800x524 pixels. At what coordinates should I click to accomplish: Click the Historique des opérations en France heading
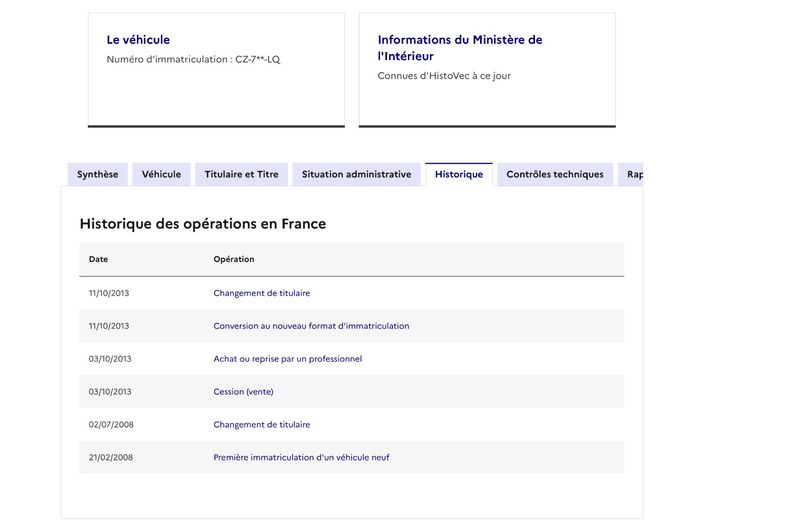[x=203, y=224]
